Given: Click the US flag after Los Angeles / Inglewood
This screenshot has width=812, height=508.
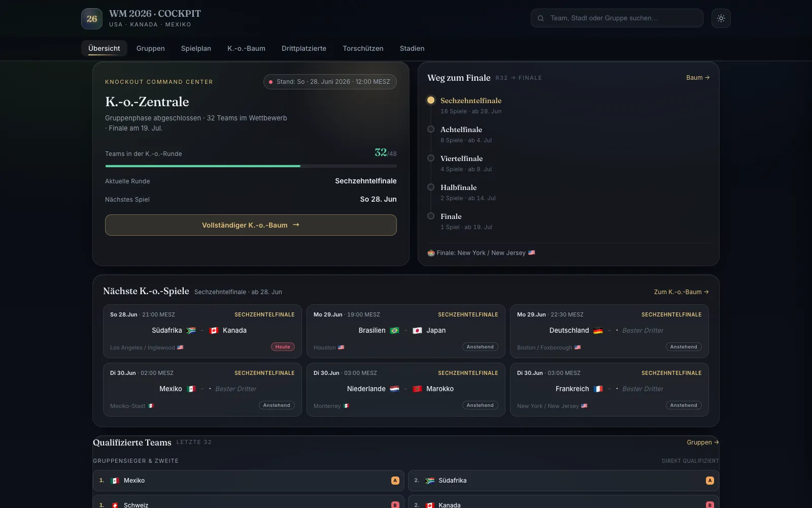Looking at the screenshot, I should [180, 347].
